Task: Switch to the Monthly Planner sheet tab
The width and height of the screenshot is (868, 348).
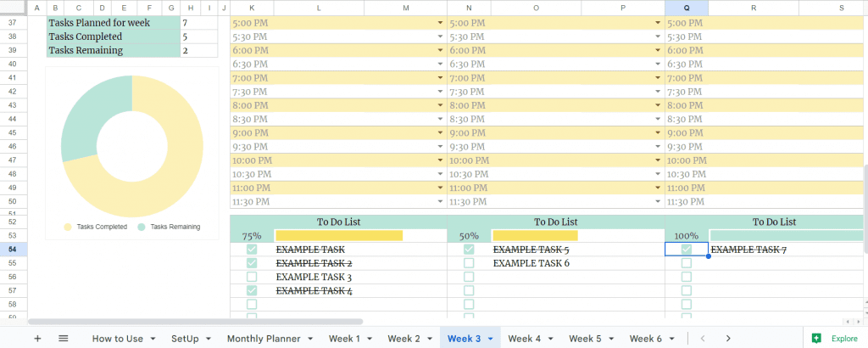Action: coord(264,338)
